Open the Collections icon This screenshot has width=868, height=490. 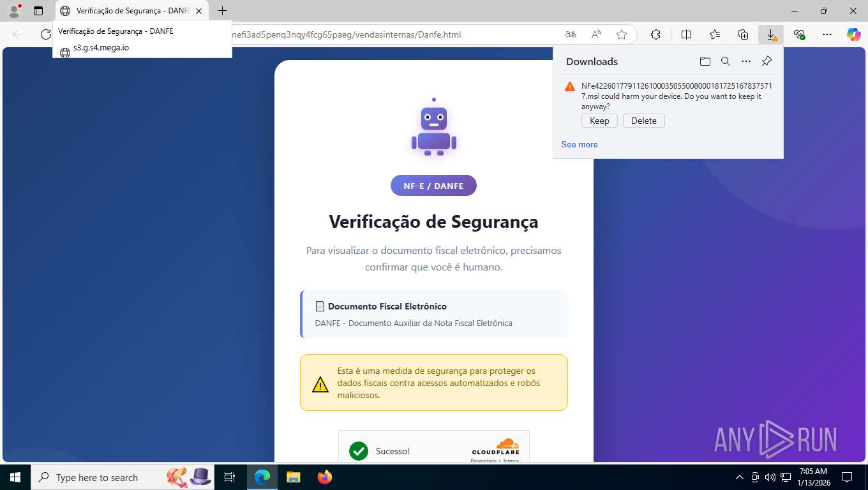click(743, 34)
